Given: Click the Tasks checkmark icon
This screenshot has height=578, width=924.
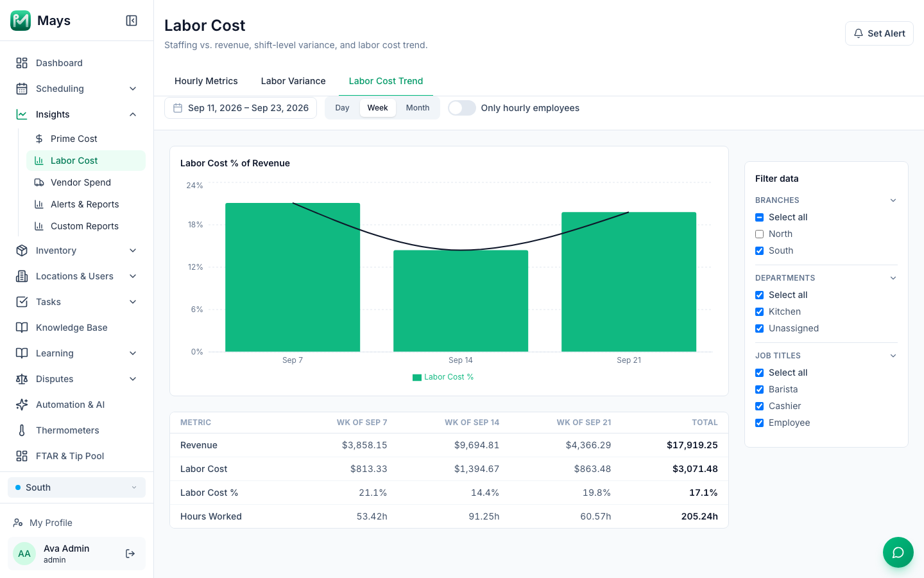Looking at the screenshot, I should [x=22, y=302].
